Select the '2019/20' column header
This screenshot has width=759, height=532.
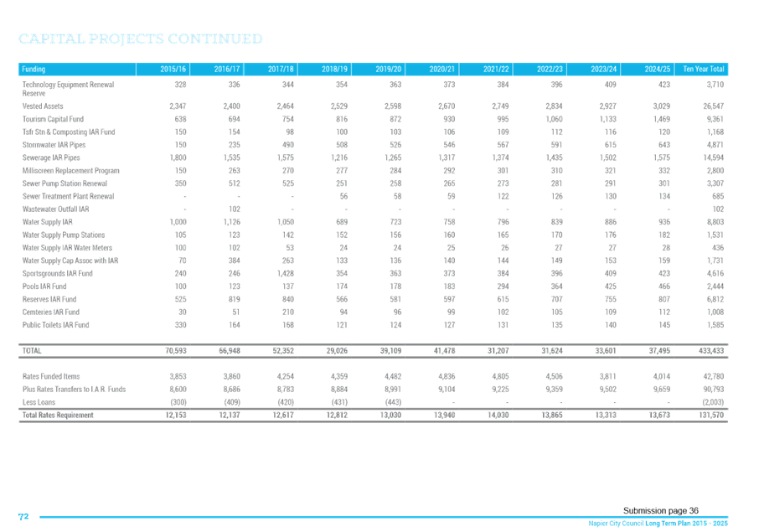pos(379,70)
